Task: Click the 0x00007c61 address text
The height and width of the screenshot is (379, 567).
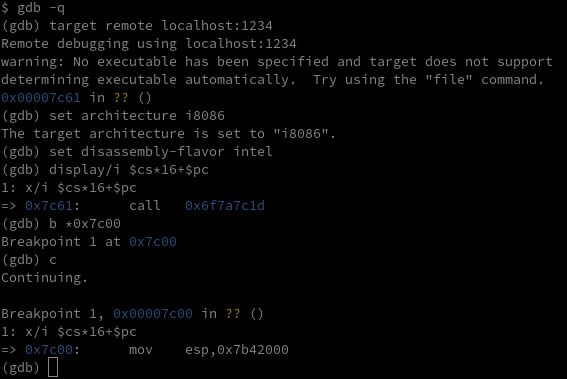Action: click(41, 97)
